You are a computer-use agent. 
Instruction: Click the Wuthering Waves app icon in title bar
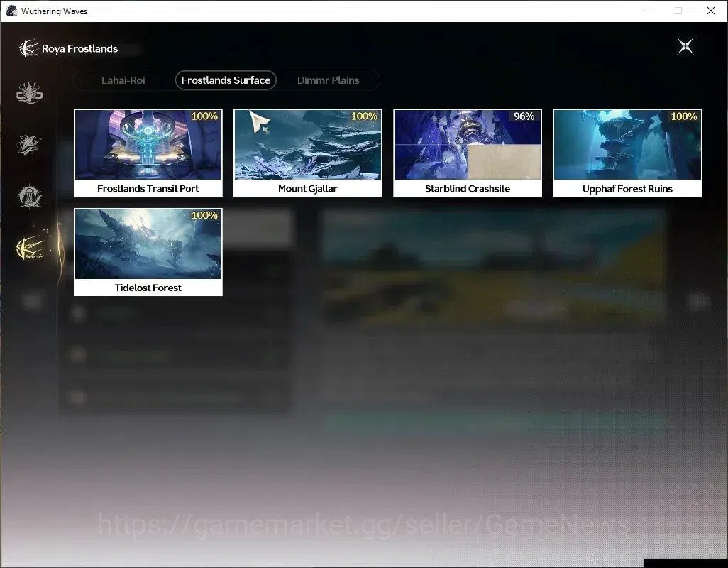click(11, 11)
